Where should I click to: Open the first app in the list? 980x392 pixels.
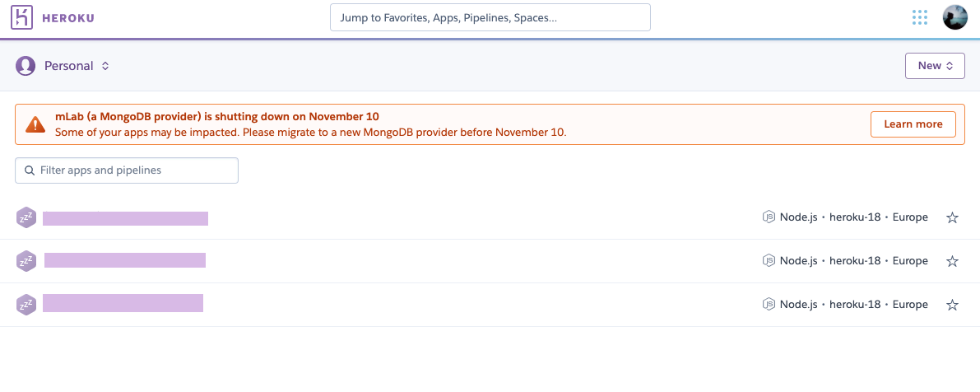[125, 218]
